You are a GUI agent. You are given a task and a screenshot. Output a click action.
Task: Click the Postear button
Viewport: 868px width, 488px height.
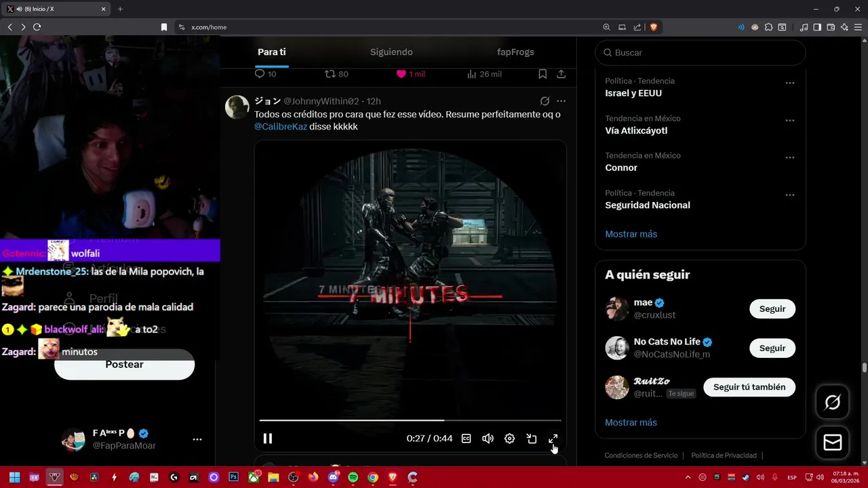tap(124, 365)
